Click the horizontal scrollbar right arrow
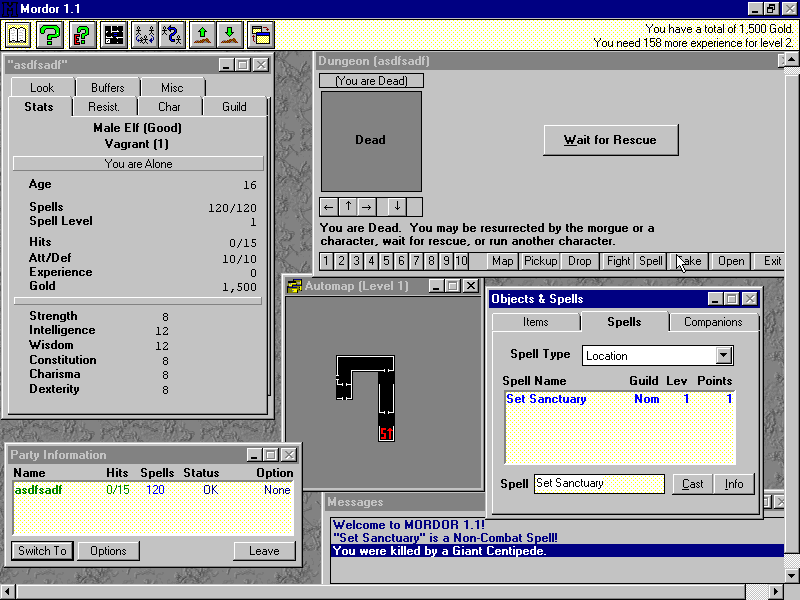This screenshot has height=600, width=800. coord(776,592)
